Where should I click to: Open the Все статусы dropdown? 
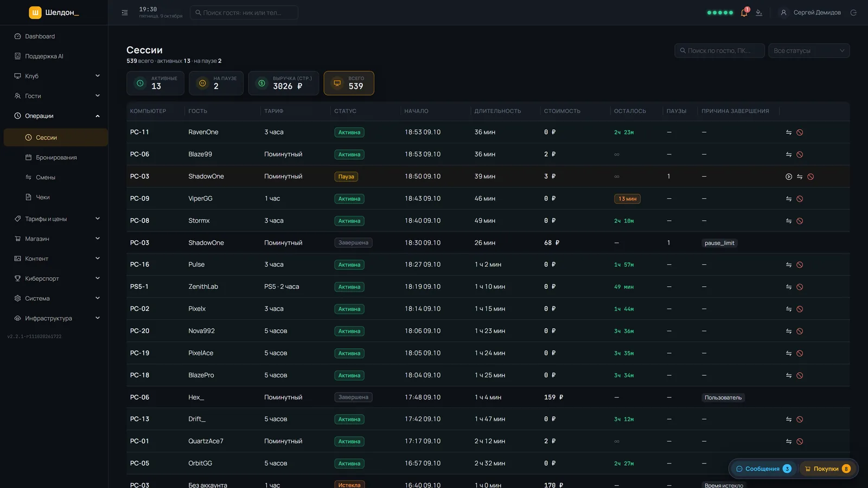click(x=809, y=50)
